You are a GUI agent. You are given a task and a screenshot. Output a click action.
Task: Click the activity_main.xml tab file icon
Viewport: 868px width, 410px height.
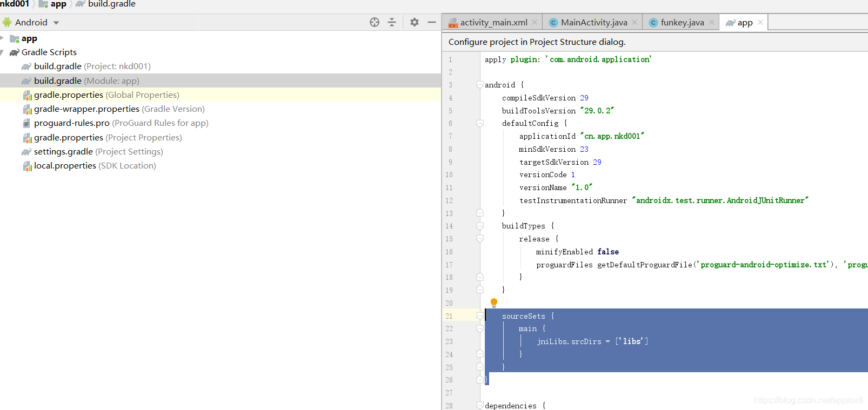click(x=453, y=23)
